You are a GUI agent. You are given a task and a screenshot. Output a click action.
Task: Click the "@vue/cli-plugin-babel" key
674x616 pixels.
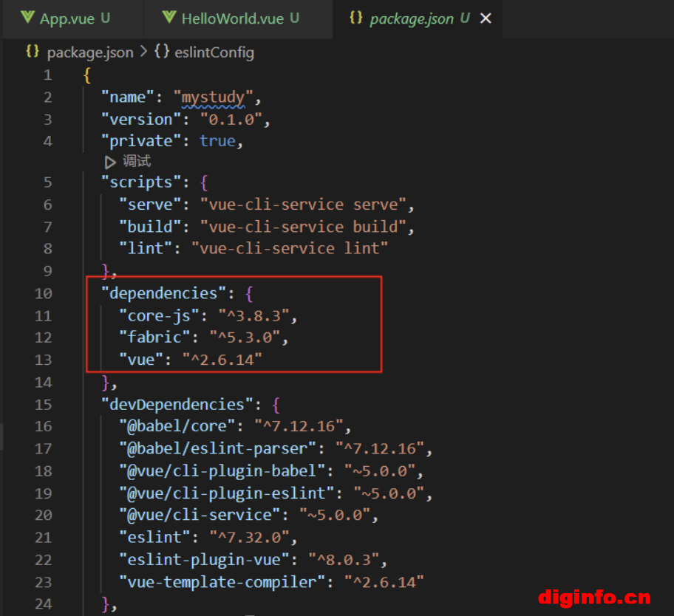[x=222, y=470]
